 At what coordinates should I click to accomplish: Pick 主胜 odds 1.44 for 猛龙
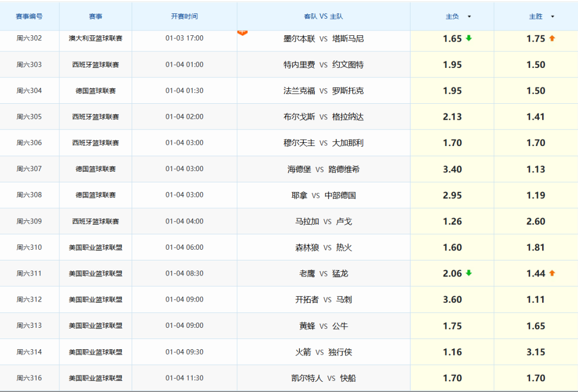tap(536, 273)
